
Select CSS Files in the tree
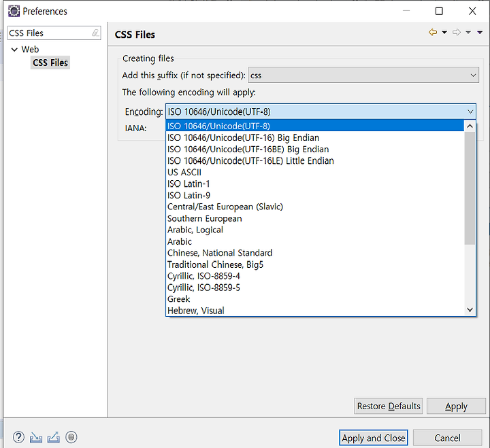pyautogui.click(x=50, y=63)
